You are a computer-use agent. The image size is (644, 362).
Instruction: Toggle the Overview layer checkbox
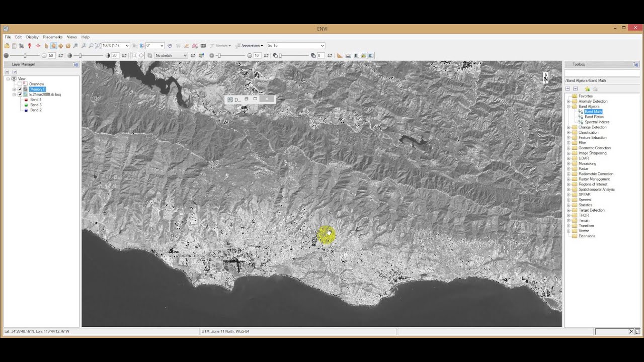click(x=20, y=84)
